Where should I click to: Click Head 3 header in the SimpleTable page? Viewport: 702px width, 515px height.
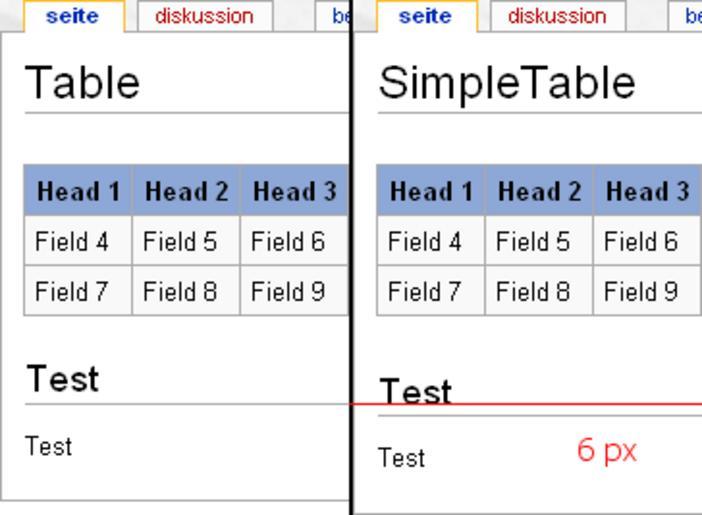[x=647, y=191]
